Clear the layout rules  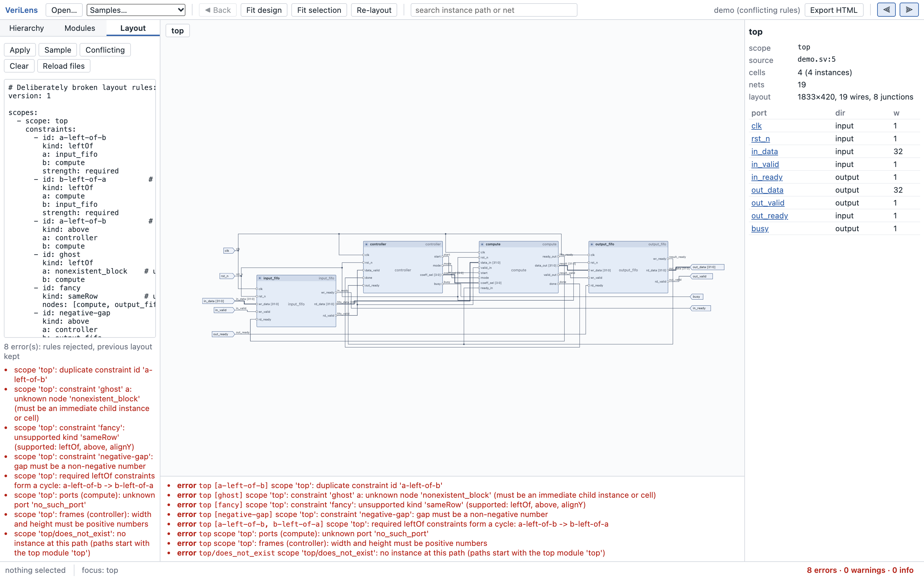pos(19,66)
